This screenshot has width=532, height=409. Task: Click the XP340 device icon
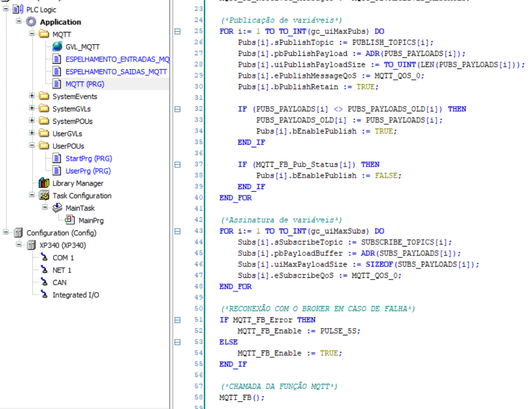click(31, 246)
